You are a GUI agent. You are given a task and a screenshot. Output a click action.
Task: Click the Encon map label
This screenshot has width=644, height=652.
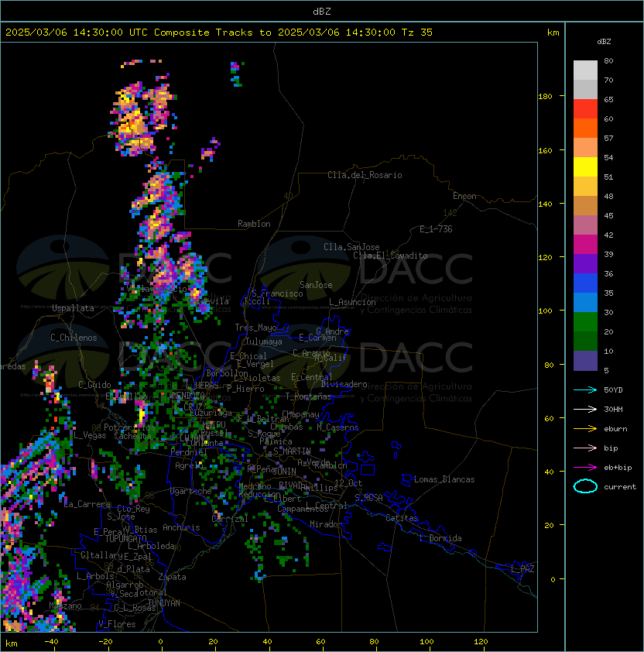[x=464, y=196]
